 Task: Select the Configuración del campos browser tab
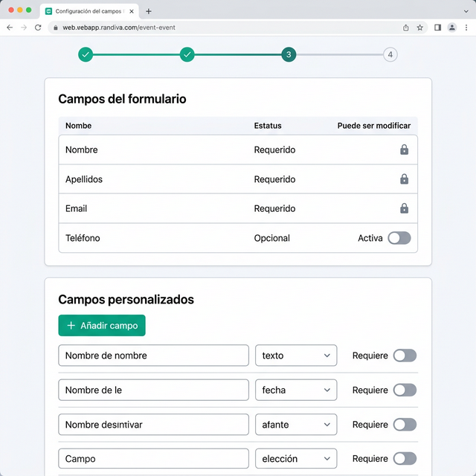(89, 12)
